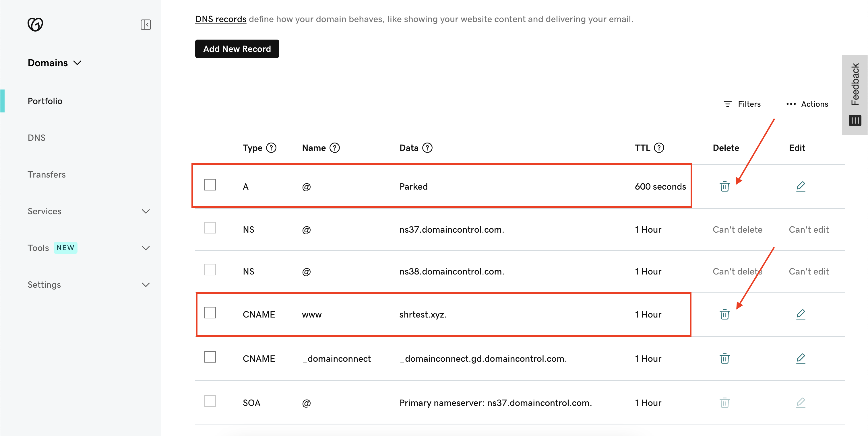868x436 pixels.
Task: Delete the www CNAME record
Action: coord(724,314)
